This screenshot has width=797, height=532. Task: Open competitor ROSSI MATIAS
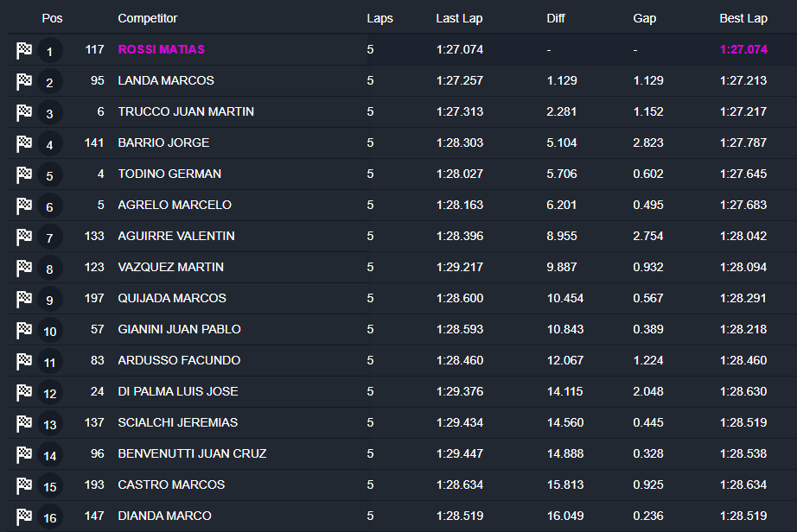click(161, 49)
